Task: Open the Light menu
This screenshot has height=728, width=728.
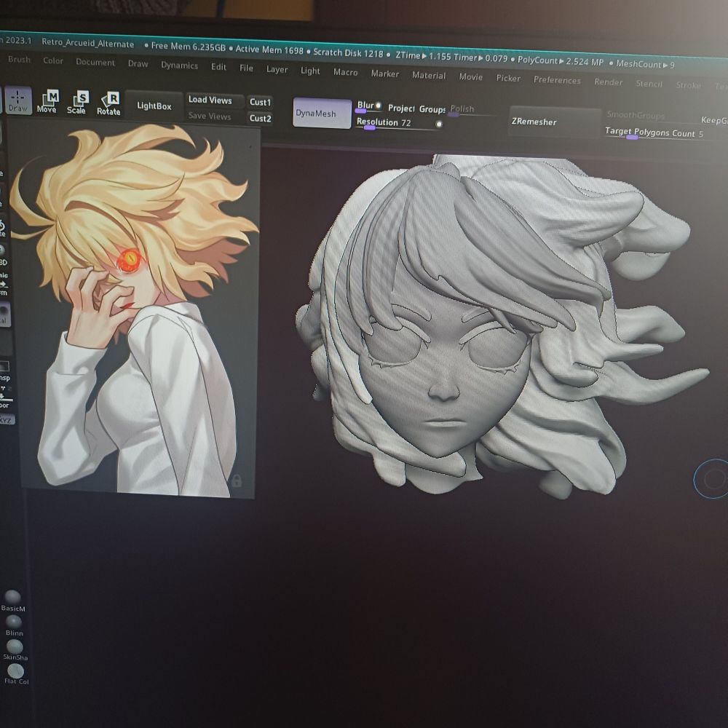Action: click(x=310, y=71)
